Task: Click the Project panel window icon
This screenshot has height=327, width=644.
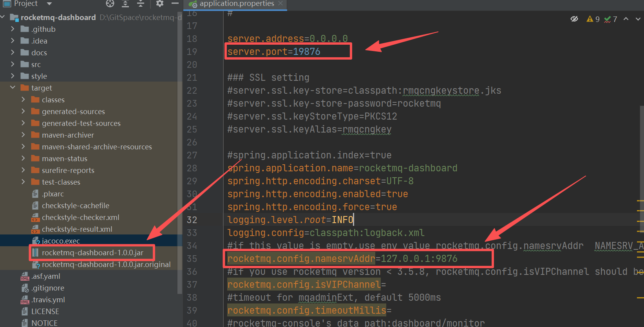Action: [7, 4]
